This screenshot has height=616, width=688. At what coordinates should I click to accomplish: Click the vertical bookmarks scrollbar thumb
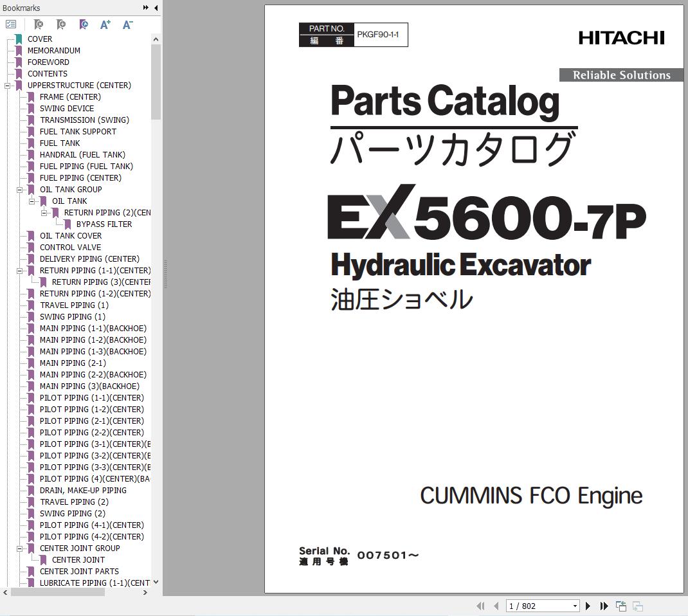click(x=156, y=82)
